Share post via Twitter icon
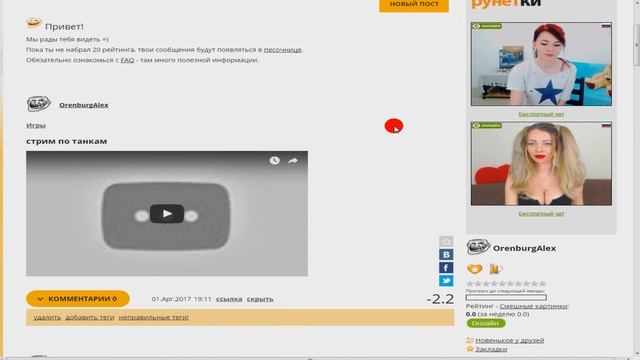Viewport: 640px width, 360px height. (x=446, y=280)
